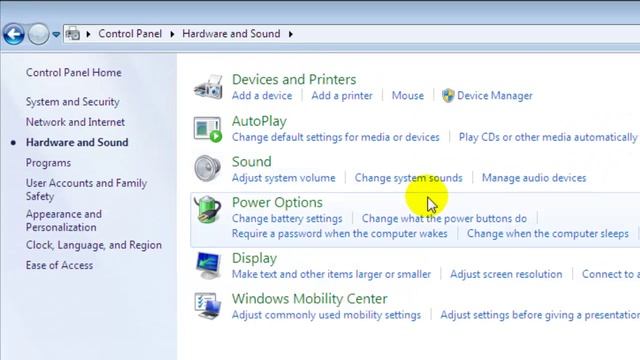Expand the arrow after Hardware and Sound breadcrumb
640x360 pixels.
(290, 34)
